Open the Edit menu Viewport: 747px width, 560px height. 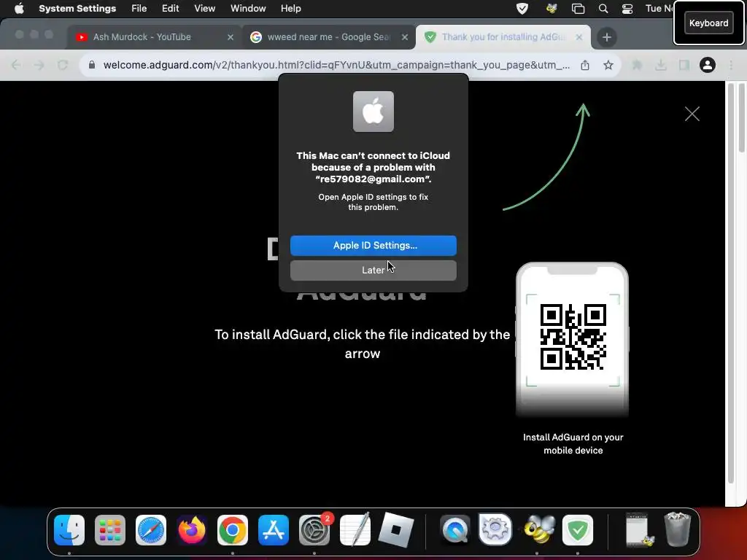tap(170, 9)
